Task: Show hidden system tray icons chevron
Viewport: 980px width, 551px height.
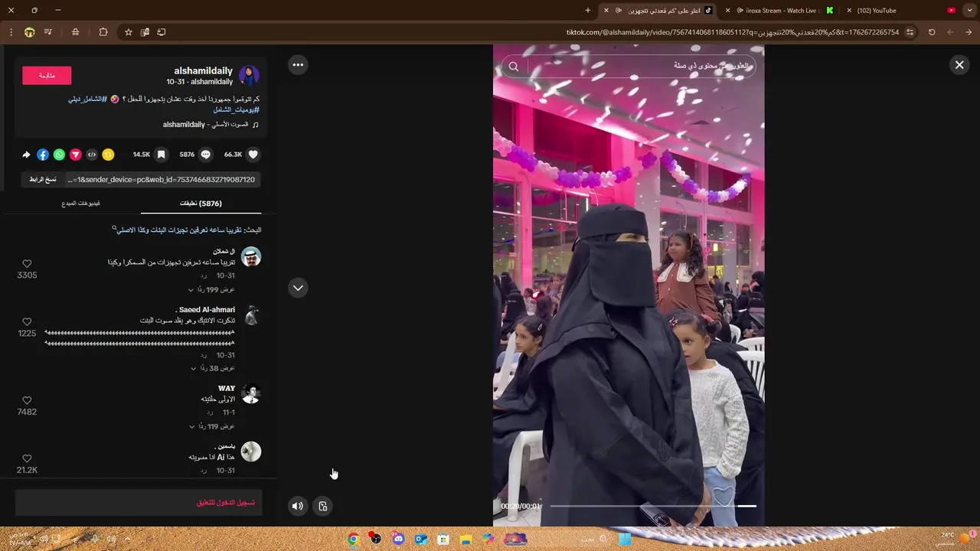Action: [x=127, y=539]
